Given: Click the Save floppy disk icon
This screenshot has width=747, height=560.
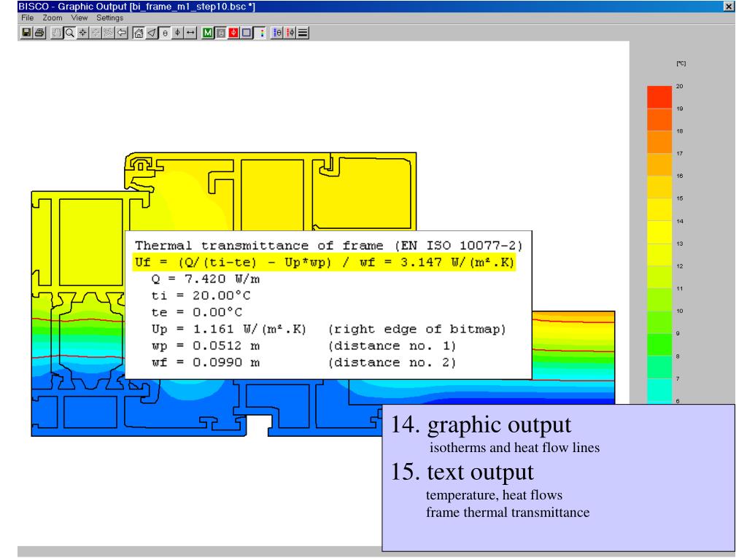Looking at the screenshot, I should 26,33.
